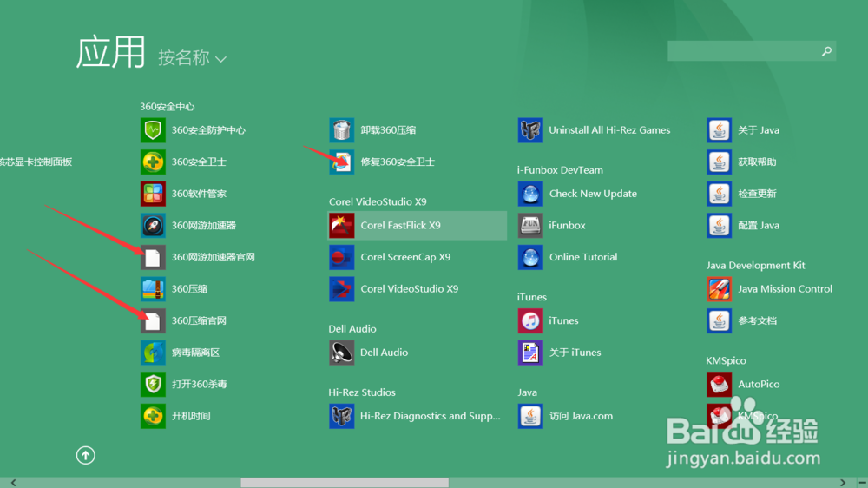Click 修复360安全卫士 icon
The width and height of the screenshot is (868, 488).
click(x=341, y=162)
